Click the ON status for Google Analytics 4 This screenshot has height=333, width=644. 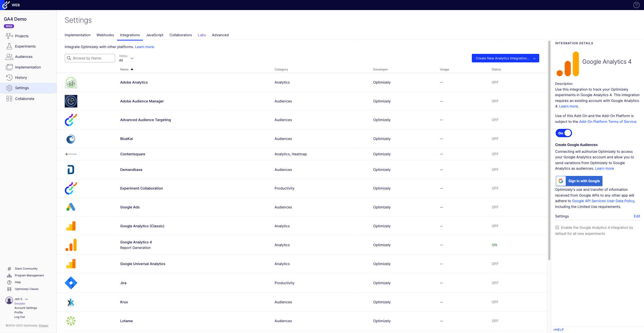pos(494,245)
